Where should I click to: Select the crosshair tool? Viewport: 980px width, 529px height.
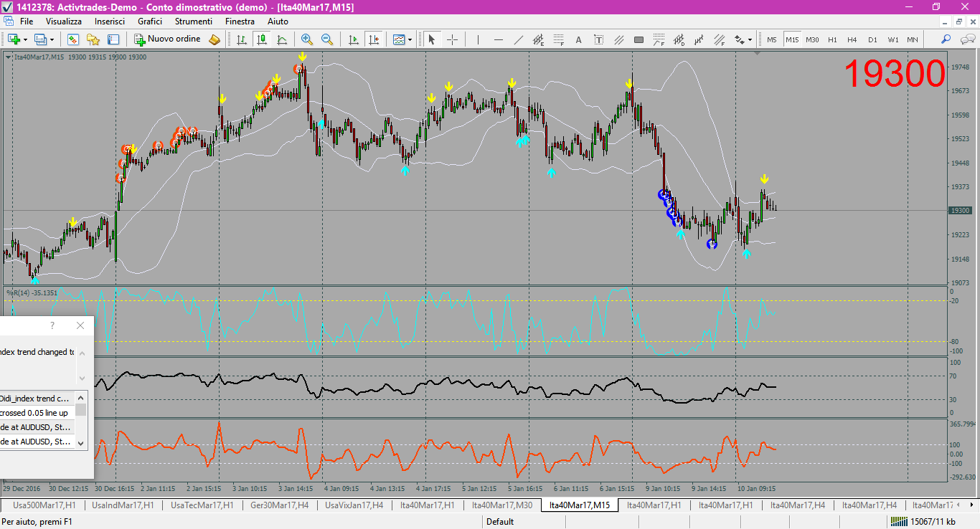[452, 39]
